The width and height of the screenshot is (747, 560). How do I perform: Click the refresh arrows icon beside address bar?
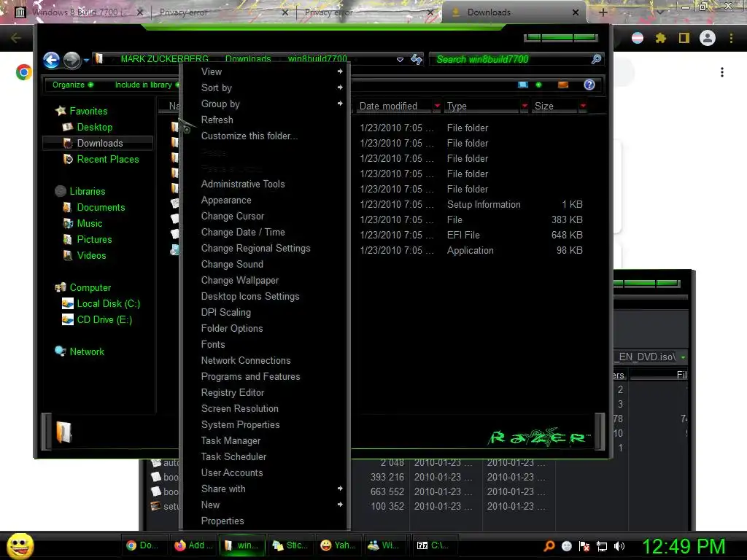pyautogui.click(x=417, y=60)
